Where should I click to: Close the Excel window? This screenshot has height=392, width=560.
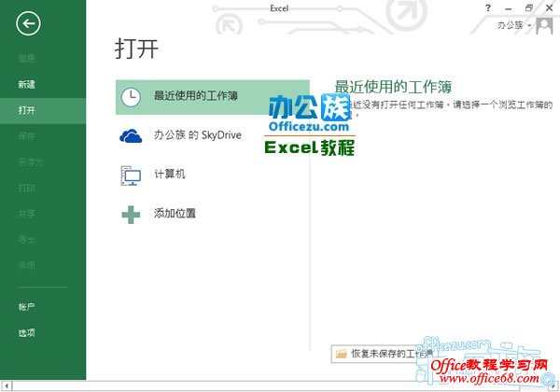pyautogui.click(x=550, y=7)
